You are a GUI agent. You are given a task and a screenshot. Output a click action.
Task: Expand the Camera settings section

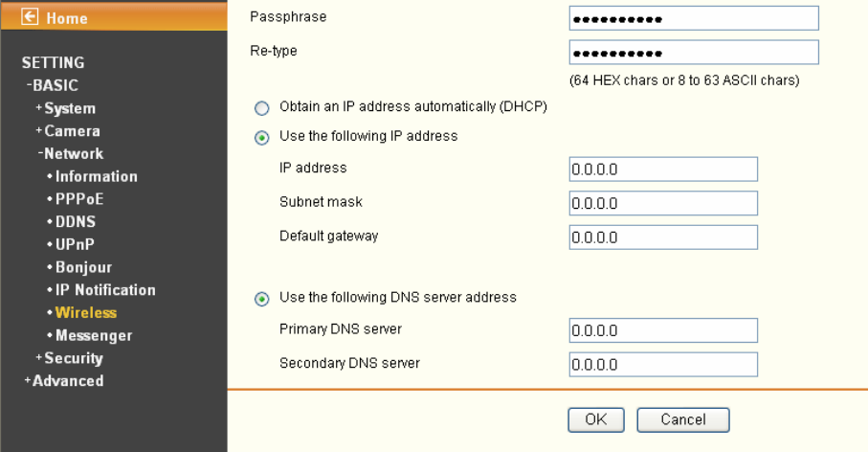tap(68, 131)
